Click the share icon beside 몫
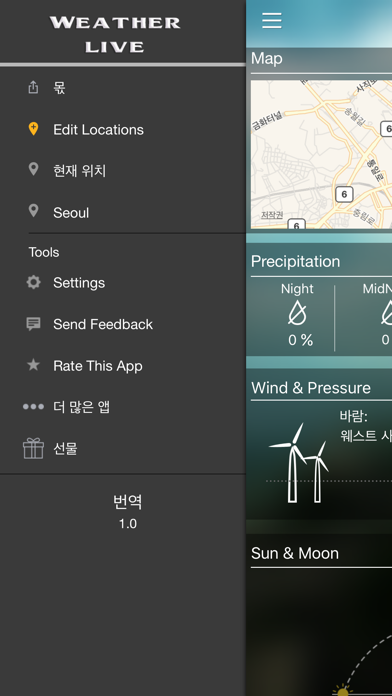Image resolution: width=392 pixels, height=696 pixels. tap(33, 87)
